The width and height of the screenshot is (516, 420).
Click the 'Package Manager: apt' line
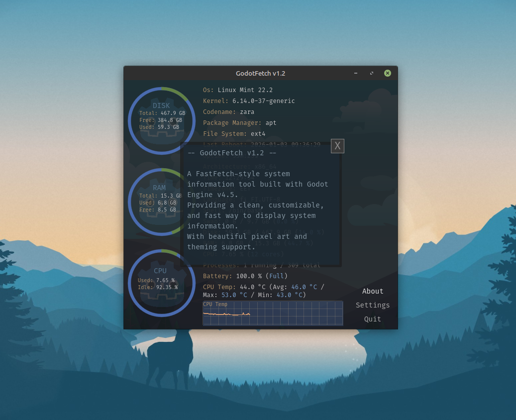(x=239, y=123)
